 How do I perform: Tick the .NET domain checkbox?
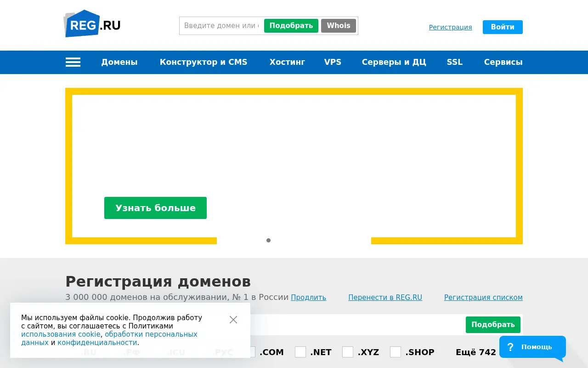[300, 352]
